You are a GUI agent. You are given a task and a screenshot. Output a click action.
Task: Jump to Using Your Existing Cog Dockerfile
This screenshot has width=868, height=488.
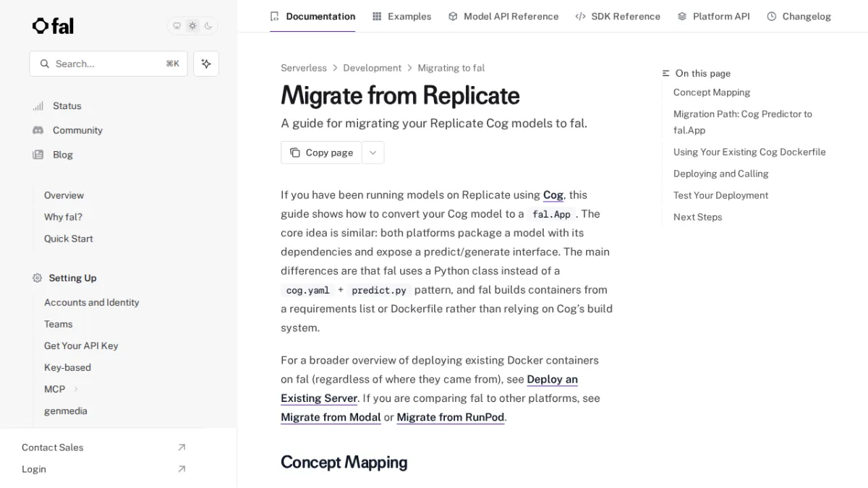tap(749, 152)
